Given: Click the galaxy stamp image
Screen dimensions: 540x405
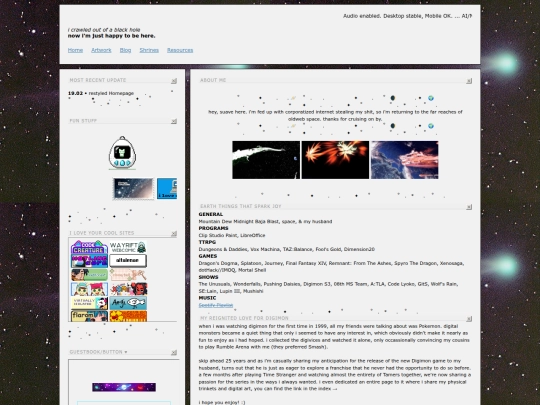Looking at the screenshot, I should pyautogui.click(x=133, y=188).
